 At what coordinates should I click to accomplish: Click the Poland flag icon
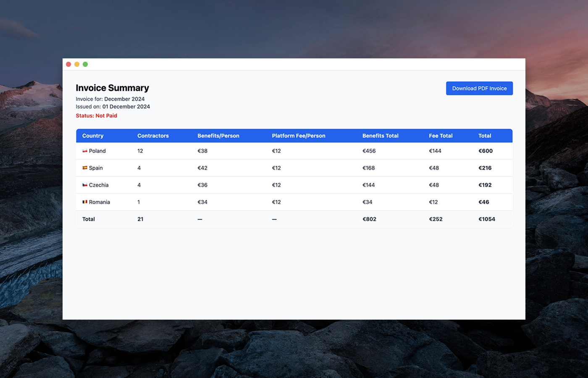pyautogui.click(x=85, y=151)
